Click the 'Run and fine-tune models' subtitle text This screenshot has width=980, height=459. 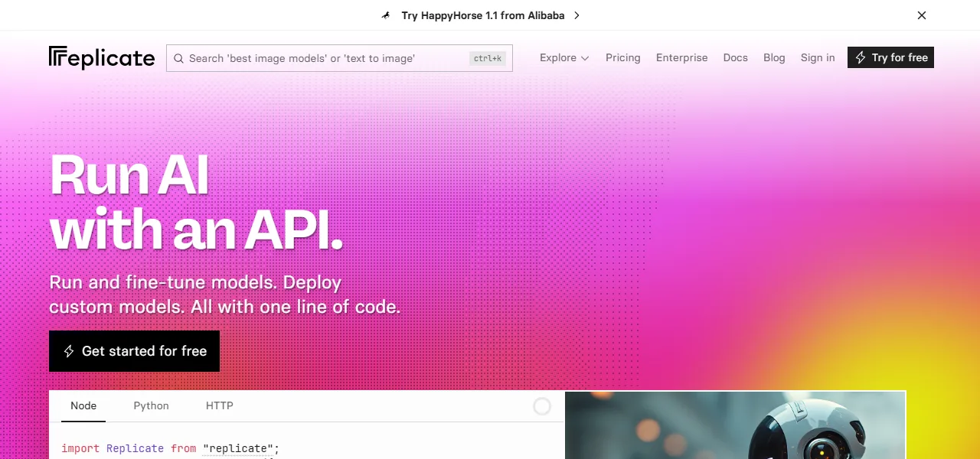224,295
